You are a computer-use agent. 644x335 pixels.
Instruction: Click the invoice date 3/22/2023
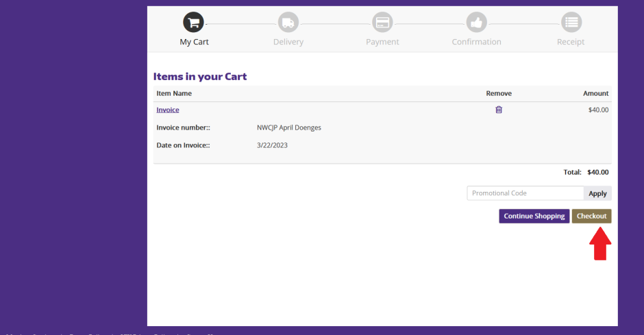point(272,145)
